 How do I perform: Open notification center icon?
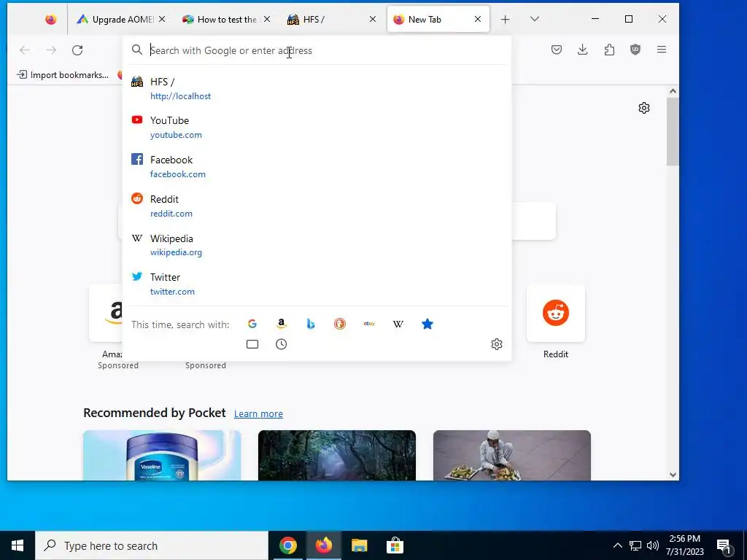coord(724,547)
